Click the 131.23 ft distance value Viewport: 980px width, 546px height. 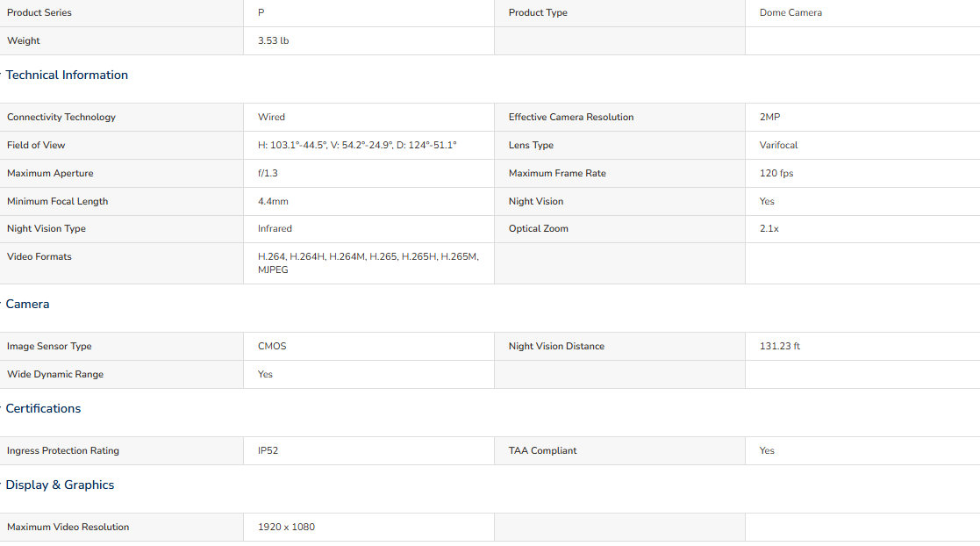(779, 347)
